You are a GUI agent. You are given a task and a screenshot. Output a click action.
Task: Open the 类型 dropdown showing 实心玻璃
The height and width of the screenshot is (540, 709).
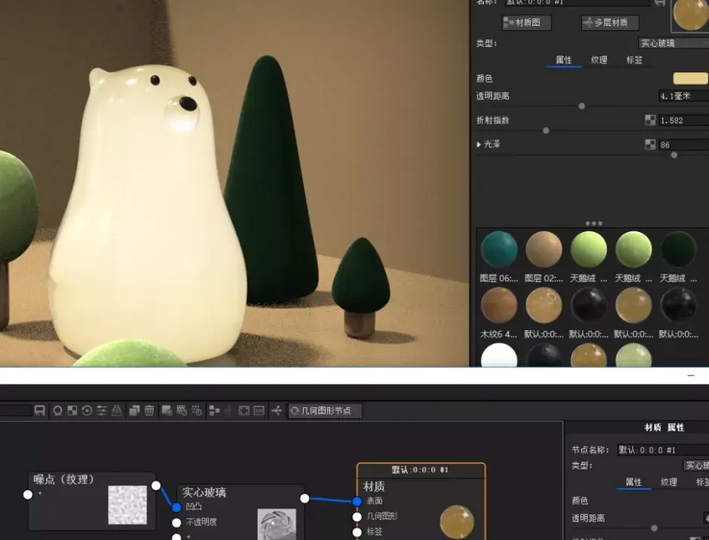672,43
